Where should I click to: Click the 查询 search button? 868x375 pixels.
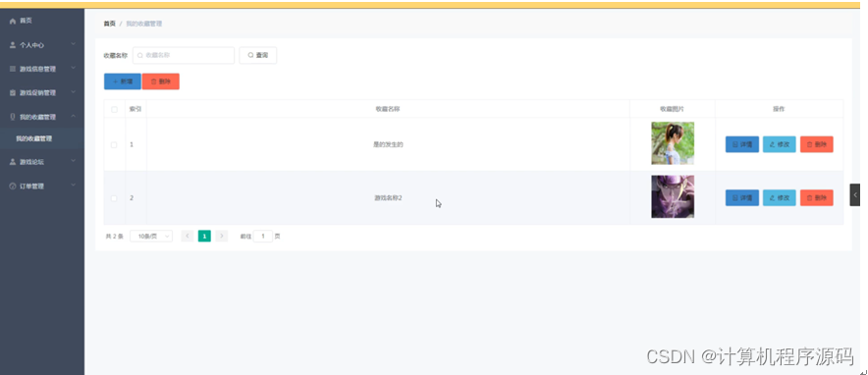(258, 55)
